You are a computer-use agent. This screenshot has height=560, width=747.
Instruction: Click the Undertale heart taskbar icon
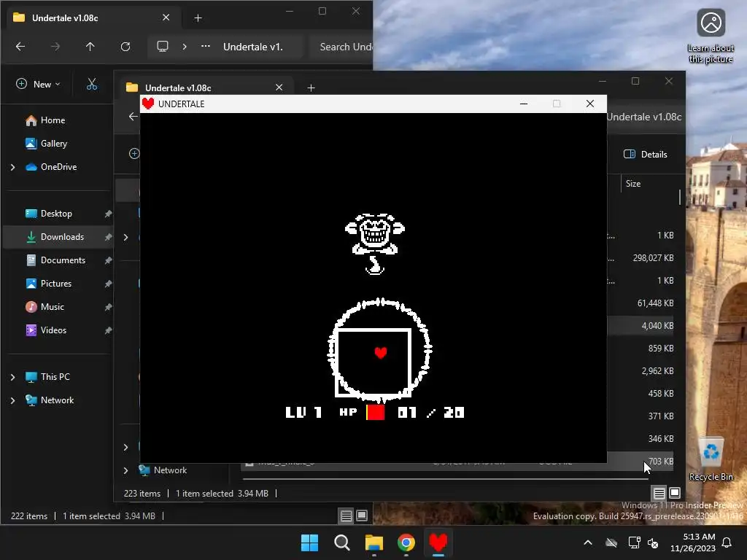click(x=438, y=542)
